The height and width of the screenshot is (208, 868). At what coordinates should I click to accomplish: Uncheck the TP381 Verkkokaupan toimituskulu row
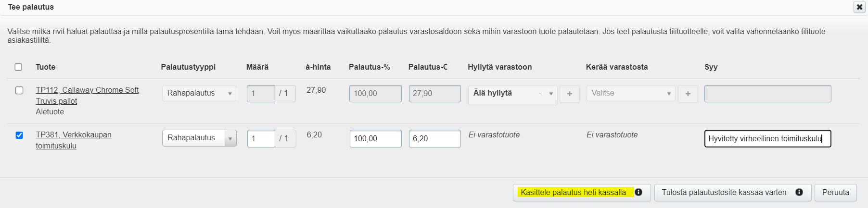(x=19, y=135)
